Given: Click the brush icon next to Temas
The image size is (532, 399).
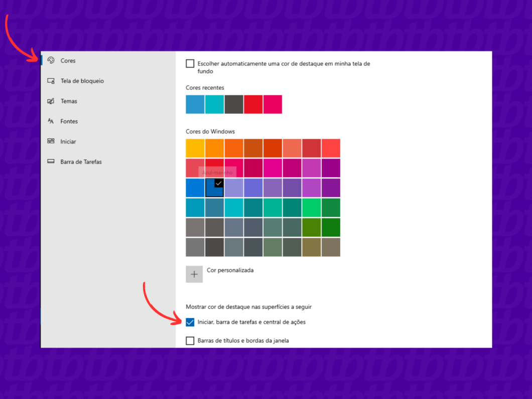Looking at the screenshot, I should click(51, 101).
